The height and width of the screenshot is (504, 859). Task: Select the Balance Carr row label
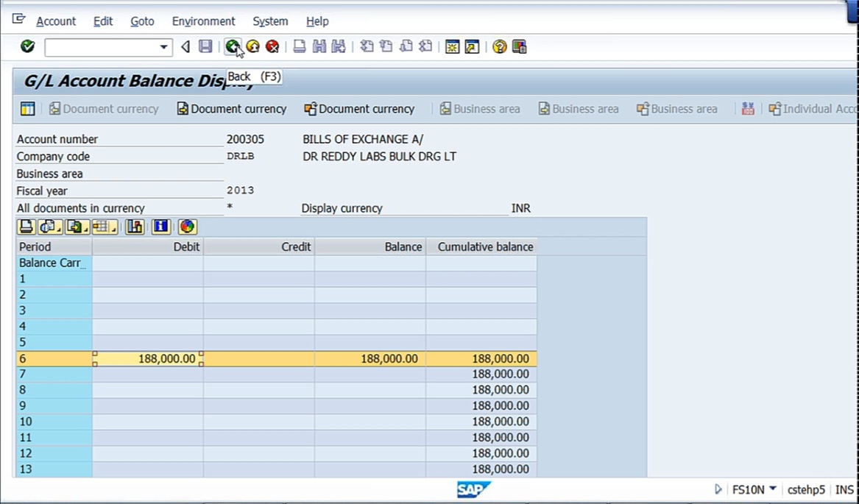click(54, 263)
